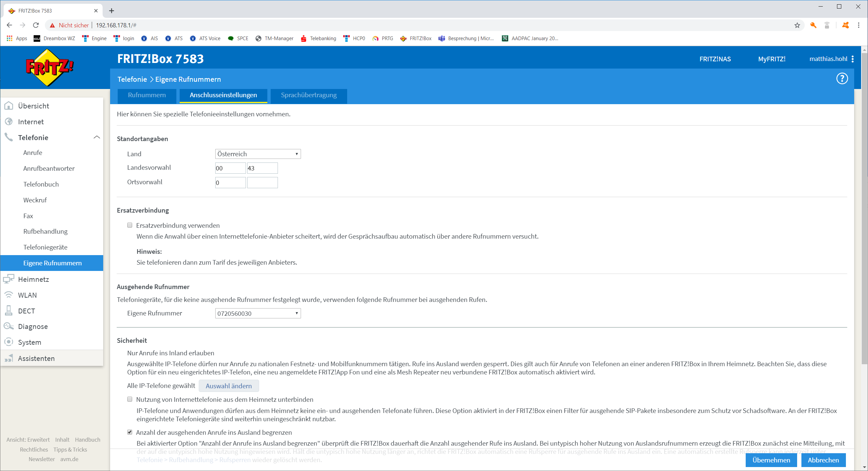The image size is (868, 471).
Task: Click the Assistenten wizard icon
Action: point(9,358)
